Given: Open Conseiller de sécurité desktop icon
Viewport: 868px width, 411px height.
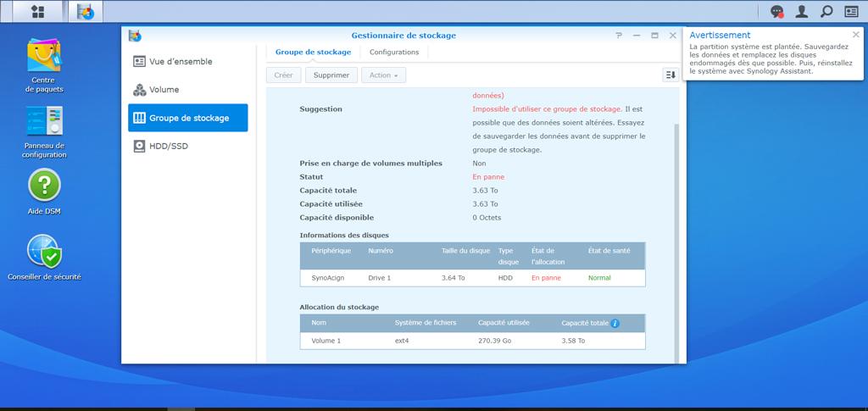Looking at the screenshot, I should point(44,257).
